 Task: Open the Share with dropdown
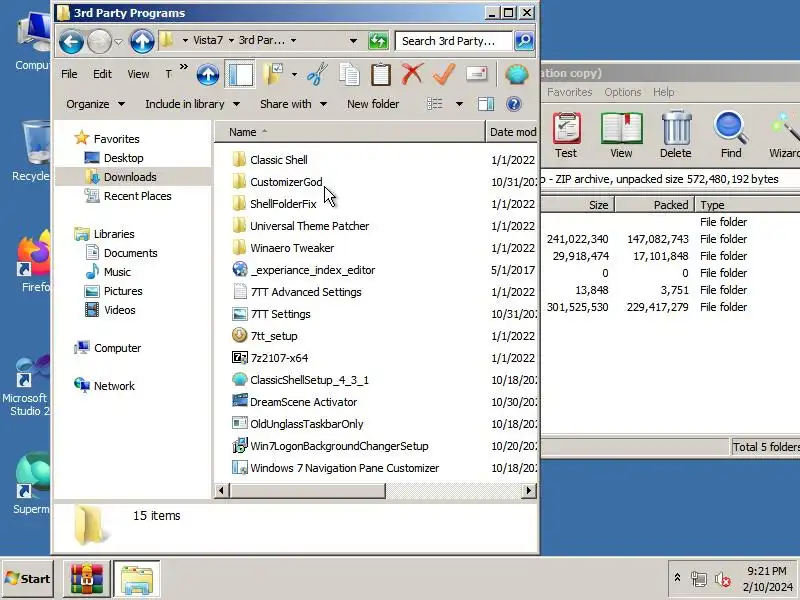click(293, 104)
